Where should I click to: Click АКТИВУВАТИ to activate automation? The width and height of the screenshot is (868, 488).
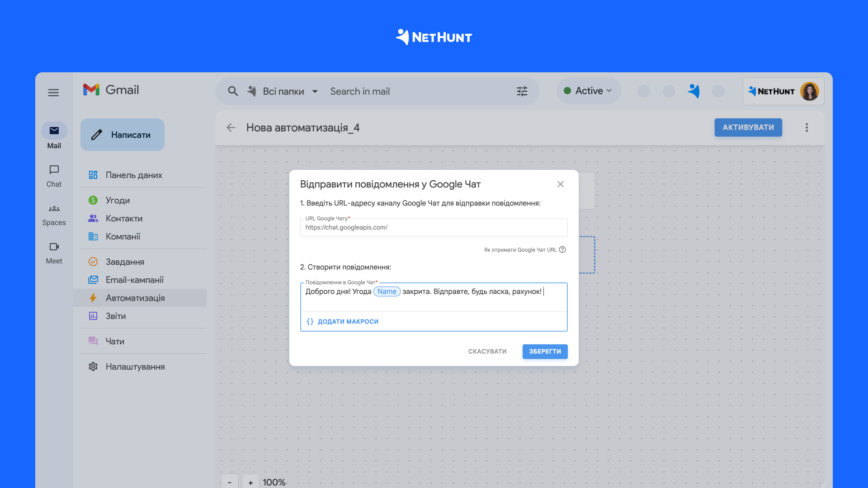[x=748, y=127]
